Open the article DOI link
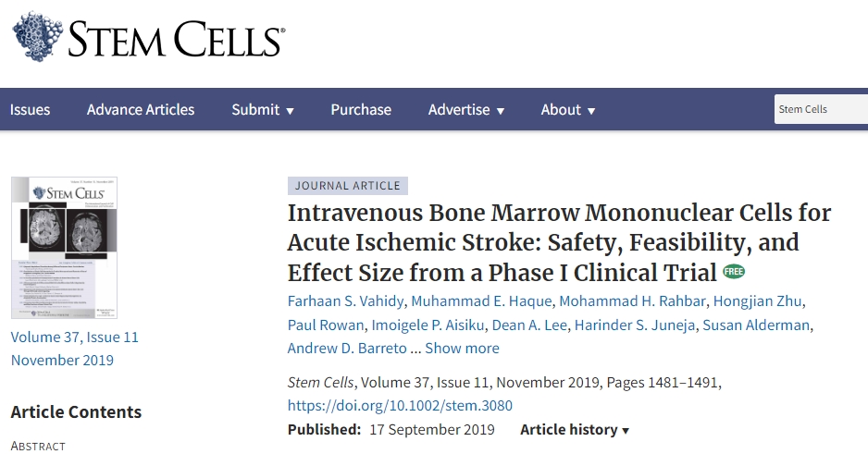 tap(400, 405)
